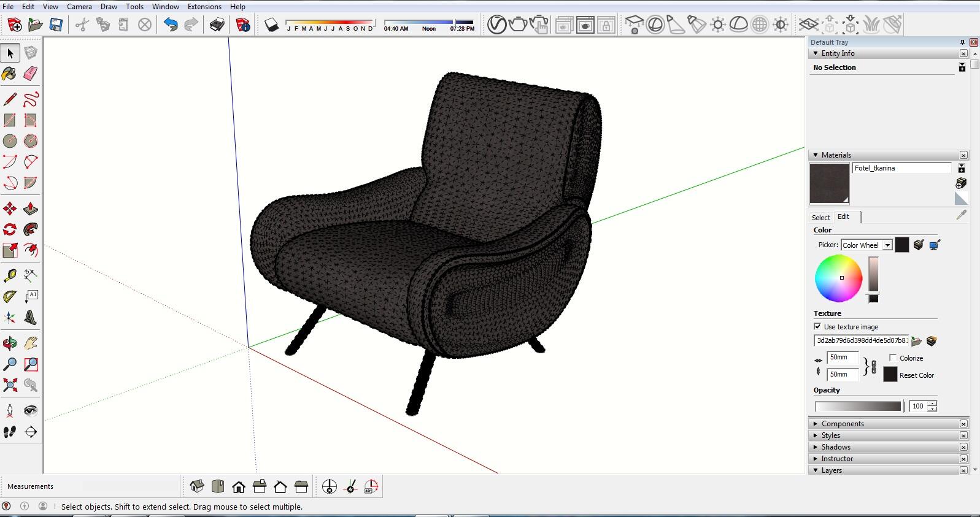Switch to the Select tab in Materials
980x517 pixels.
pyautogui.click(x=820, y=217)
